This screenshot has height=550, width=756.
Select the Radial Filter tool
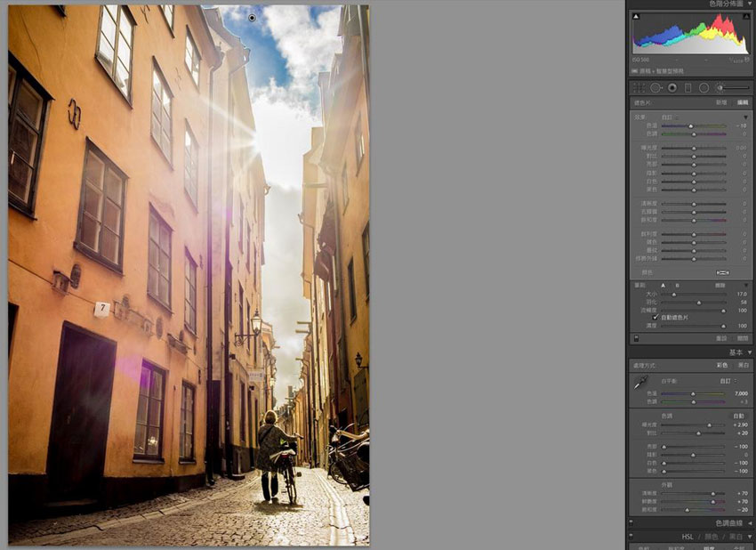pos(704,88)
